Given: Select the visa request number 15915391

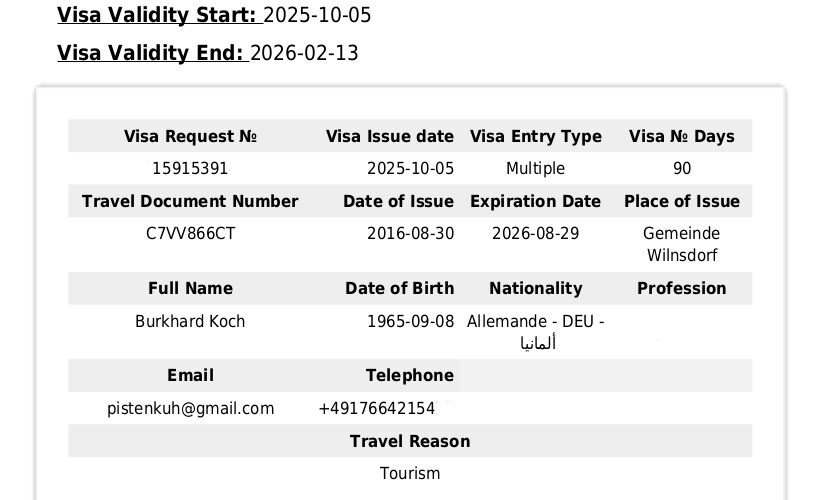Looking at the screenshot, I should [190, 168].
